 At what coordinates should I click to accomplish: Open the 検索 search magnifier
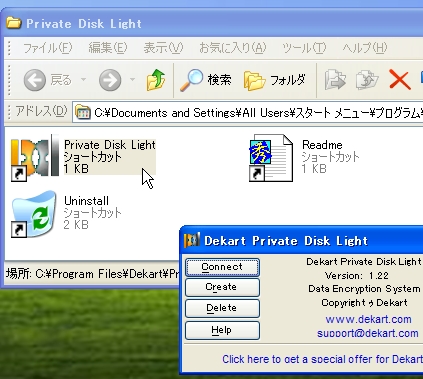(206, 80)
